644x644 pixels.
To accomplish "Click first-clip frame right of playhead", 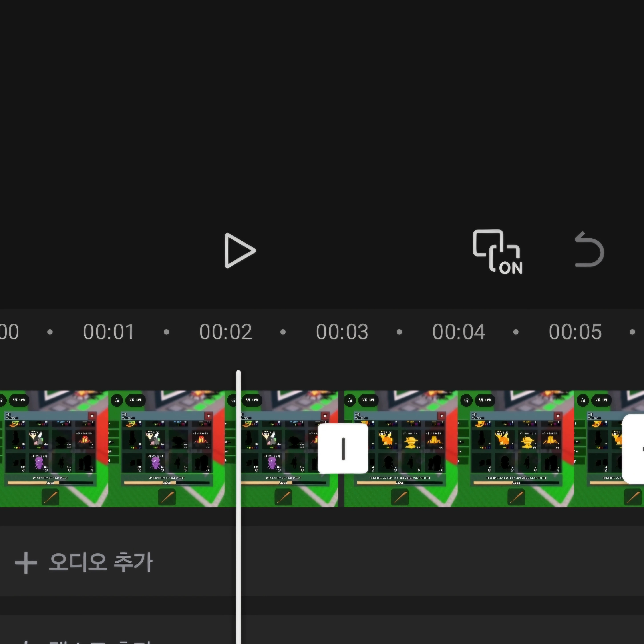I will [x=280, y=449].
